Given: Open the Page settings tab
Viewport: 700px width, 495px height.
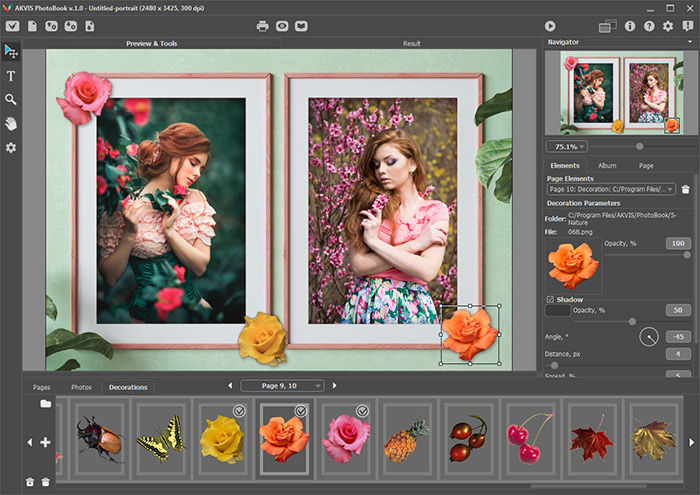Looking at the screenshot, I should [646, 166].
